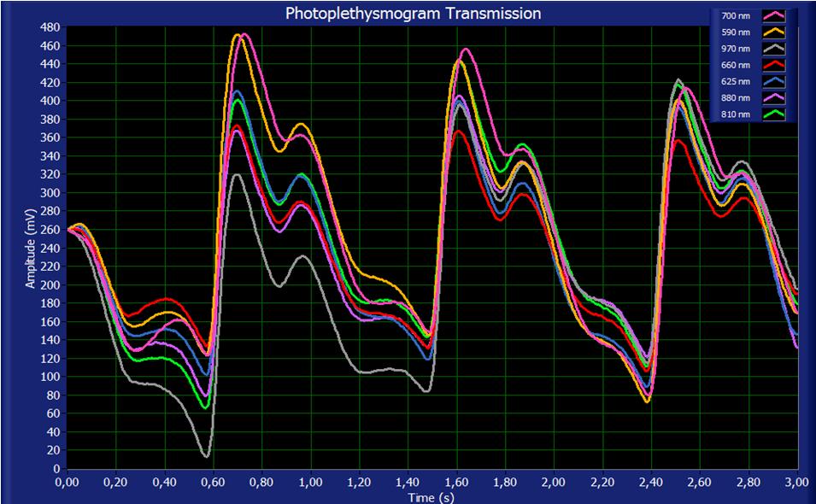Click the 700 nm plot legend icon

[x=773, y=15]
